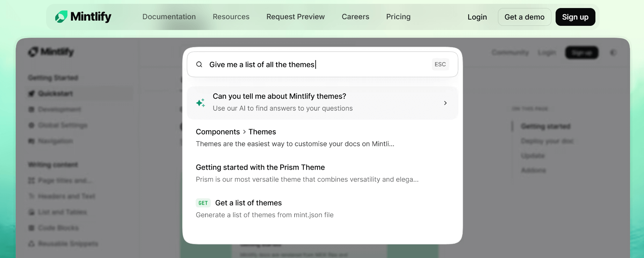The width and height of the screenshot is (644, 258).
Task: Select 'Getting started with the Prism Theme' result
Action: point(323,173)
